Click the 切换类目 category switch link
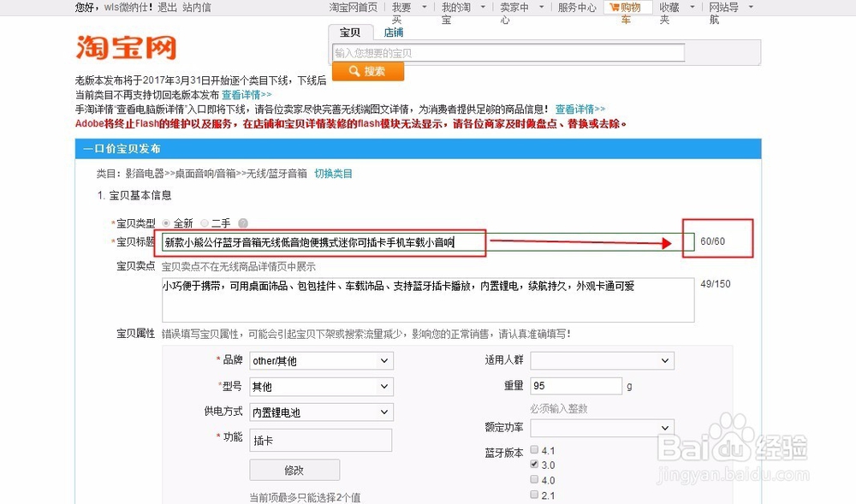856x504 pixels. click(x=334, y=174)
